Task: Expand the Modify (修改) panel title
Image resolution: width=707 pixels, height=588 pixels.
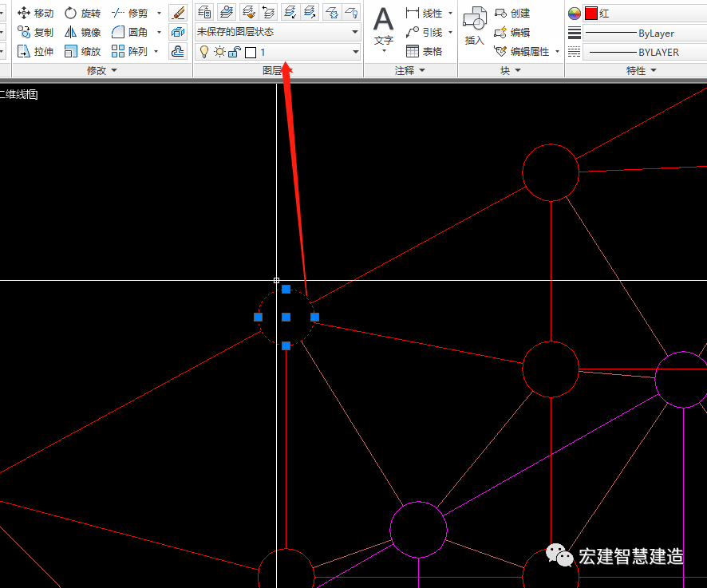Action: [x=102, y=70]
